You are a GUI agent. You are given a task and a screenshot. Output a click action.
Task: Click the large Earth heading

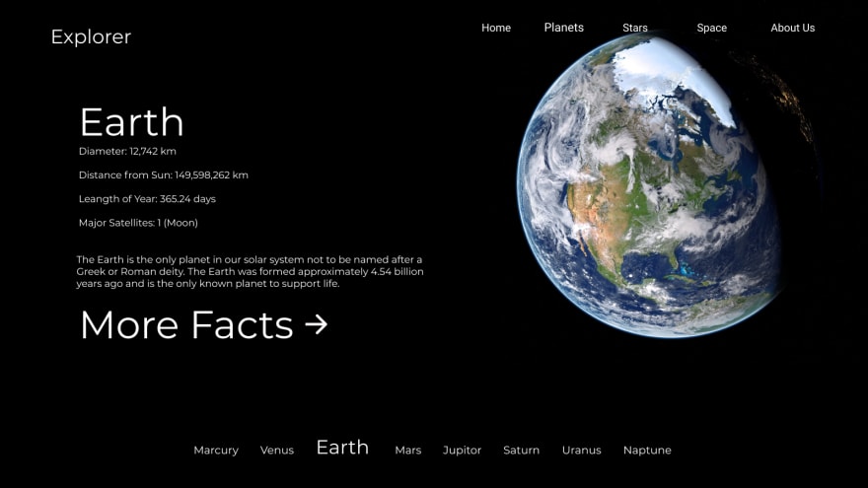(x=132, y=122)
